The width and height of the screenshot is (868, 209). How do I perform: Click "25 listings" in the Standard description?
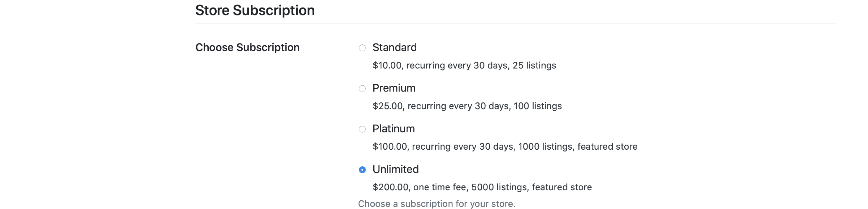click(x=534, y=65)
